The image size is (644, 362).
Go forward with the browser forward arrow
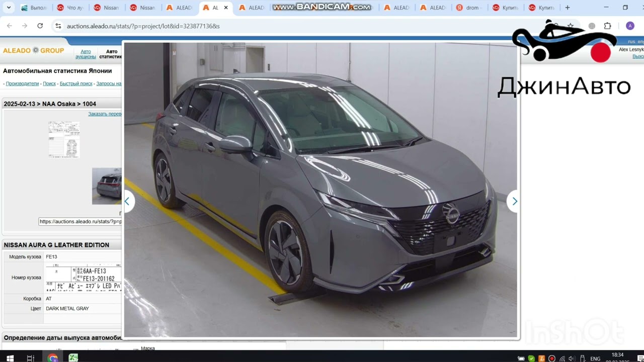click(x=24, y=26)
